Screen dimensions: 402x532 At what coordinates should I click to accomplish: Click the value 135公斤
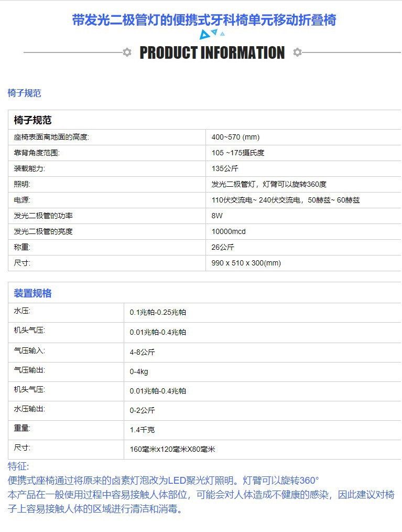point(225,168)
